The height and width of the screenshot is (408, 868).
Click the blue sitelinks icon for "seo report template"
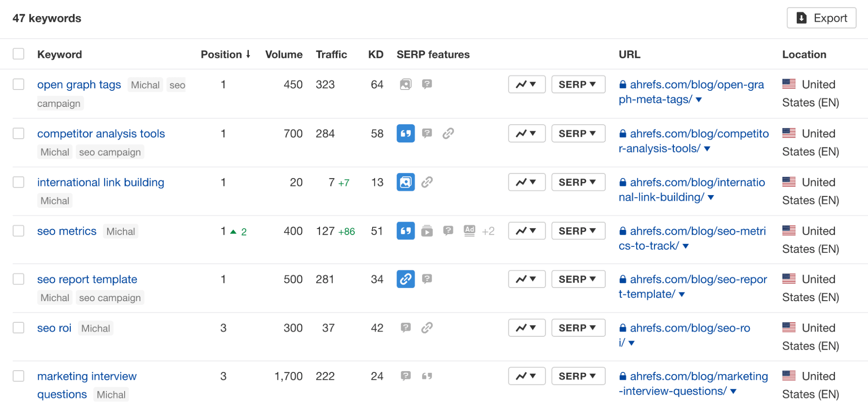405,279
